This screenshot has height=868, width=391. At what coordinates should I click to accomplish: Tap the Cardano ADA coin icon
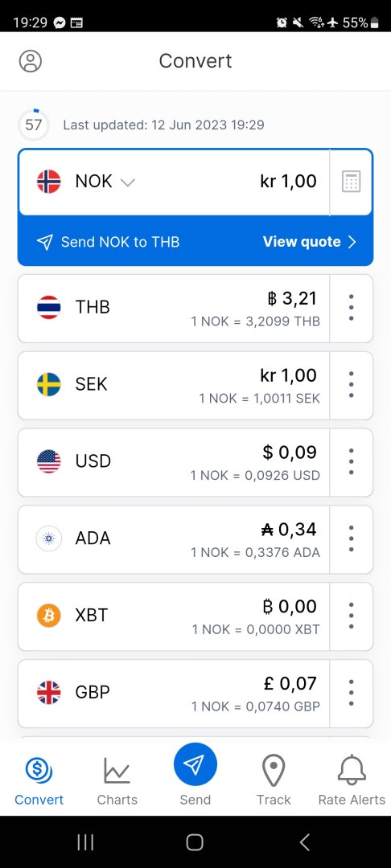[x=49, y=538]
